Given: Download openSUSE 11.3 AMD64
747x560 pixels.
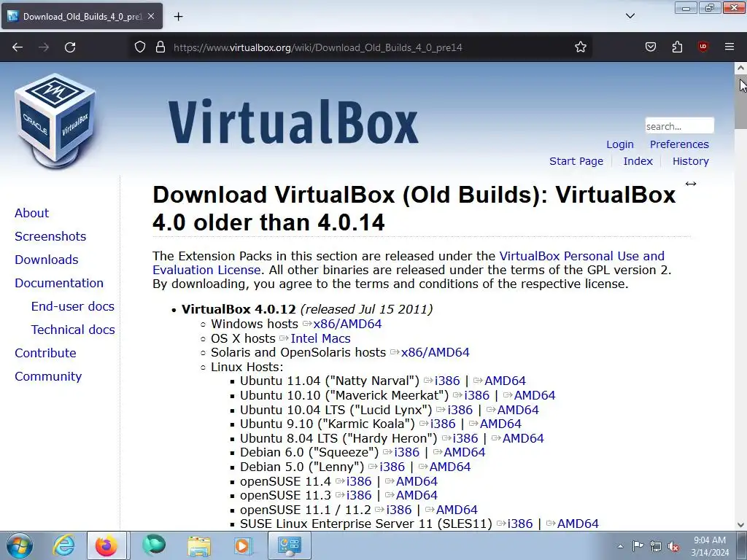Looking at the screenshot, I should pyautogui.click(x=417, y=495).
